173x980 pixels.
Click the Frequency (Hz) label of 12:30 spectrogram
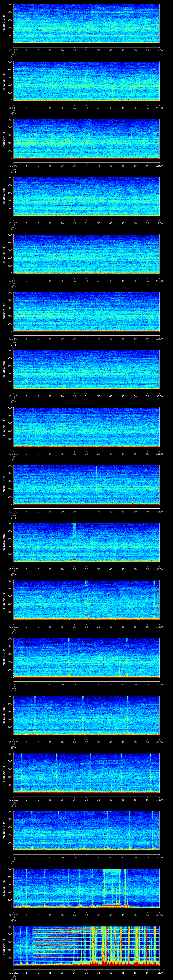click(4, 426)
